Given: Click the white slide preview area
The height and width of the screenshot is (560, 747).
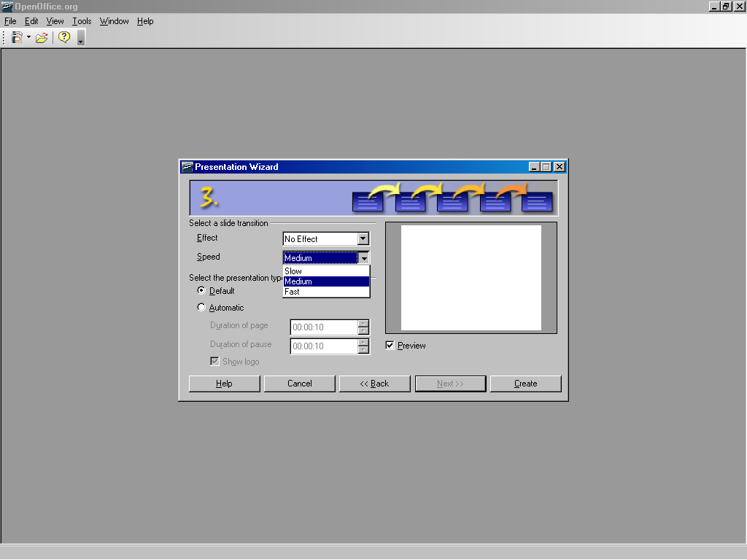Looking at the screenshot, I should (x=471, y=277).
